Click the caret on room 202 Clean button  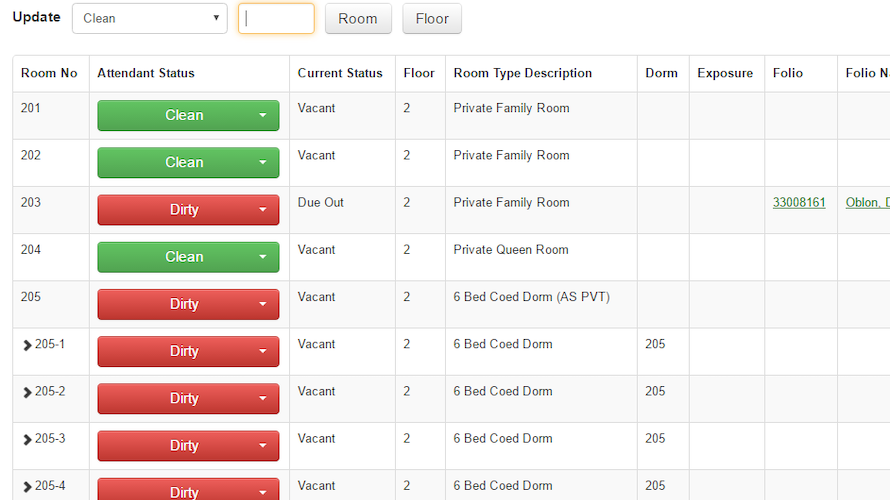262,163
